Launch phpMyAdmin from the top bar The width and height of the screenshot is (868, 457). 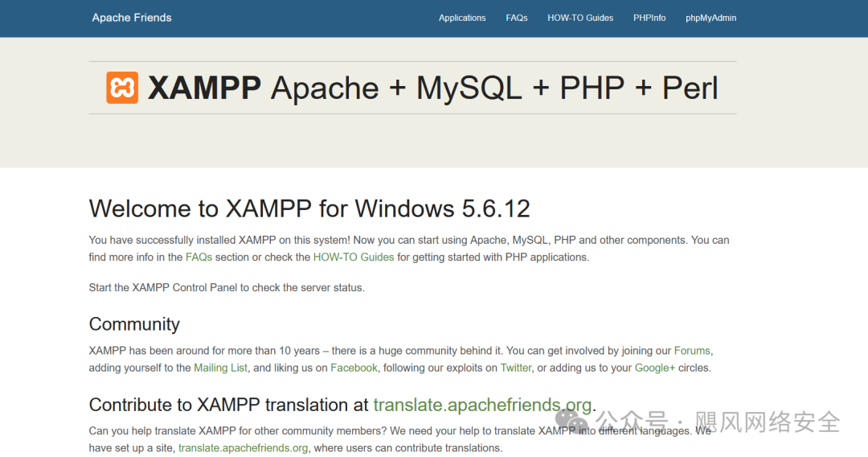pyautogui.click(x=710, y=18)
